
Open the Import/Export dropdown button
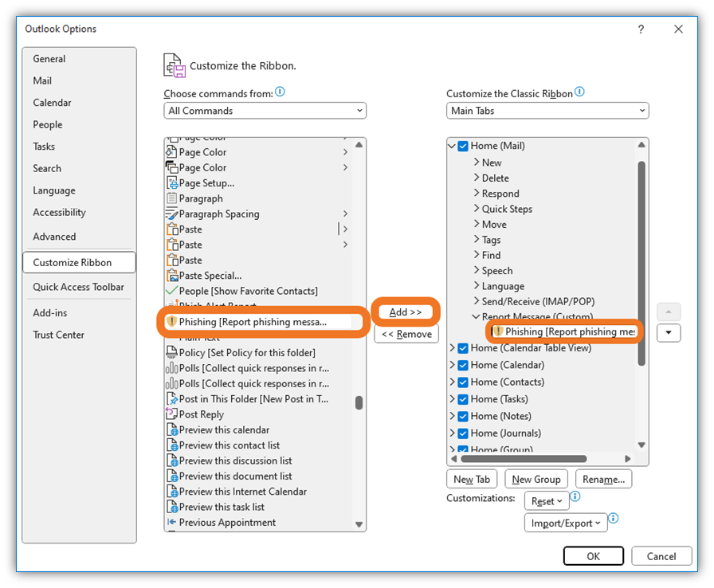[x=566, y=523]
